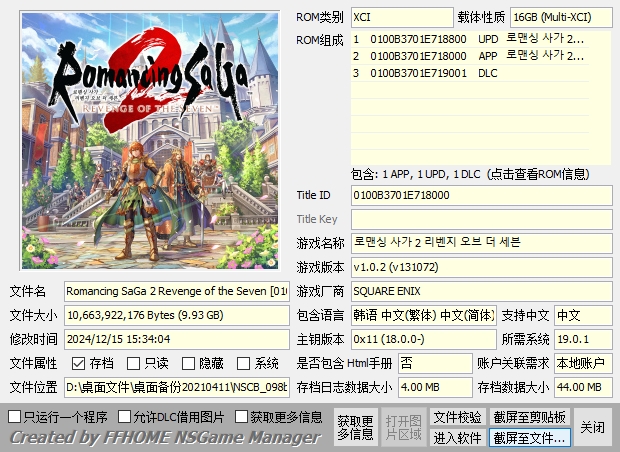Image resolution: width=620 pixels, height=452 pixels.
Task: Enable 只运行一个程序 option
Action: (x=14, y=416)
